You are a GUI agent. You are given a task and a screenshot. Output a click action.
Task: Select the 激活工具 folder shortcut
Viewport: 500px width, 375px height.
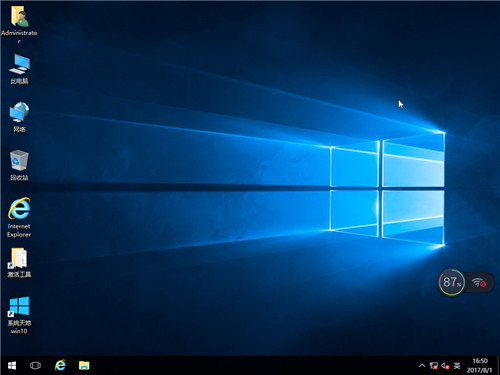(19, 263)
